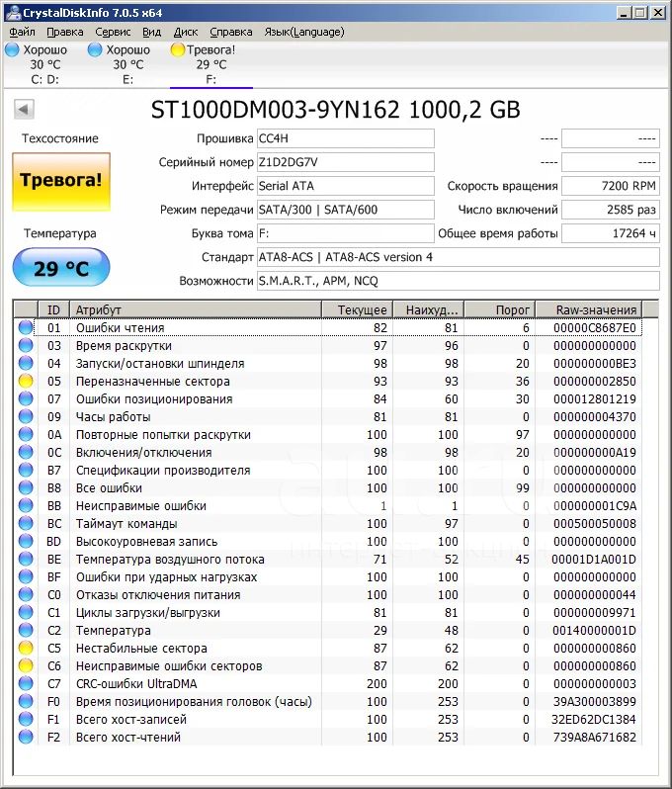
Task: Click the transfer mode field SATA/300 | SATA/600
Action: 346,210
